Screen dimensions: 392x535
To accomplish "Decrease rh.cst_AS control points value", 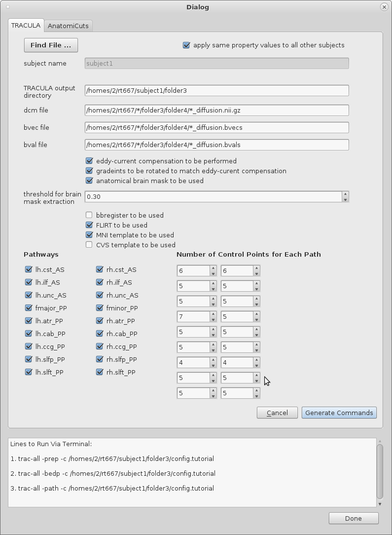I will 256,273.
